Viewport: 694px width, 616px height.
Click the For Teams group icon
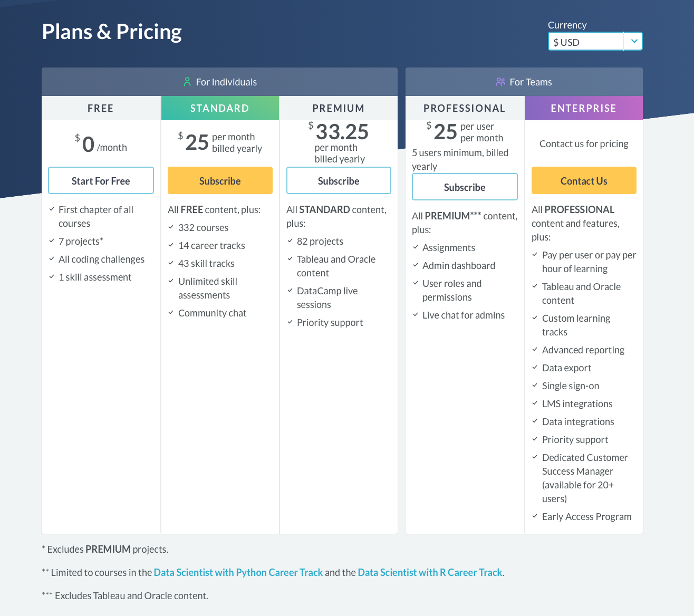click(x=500, y=82)
